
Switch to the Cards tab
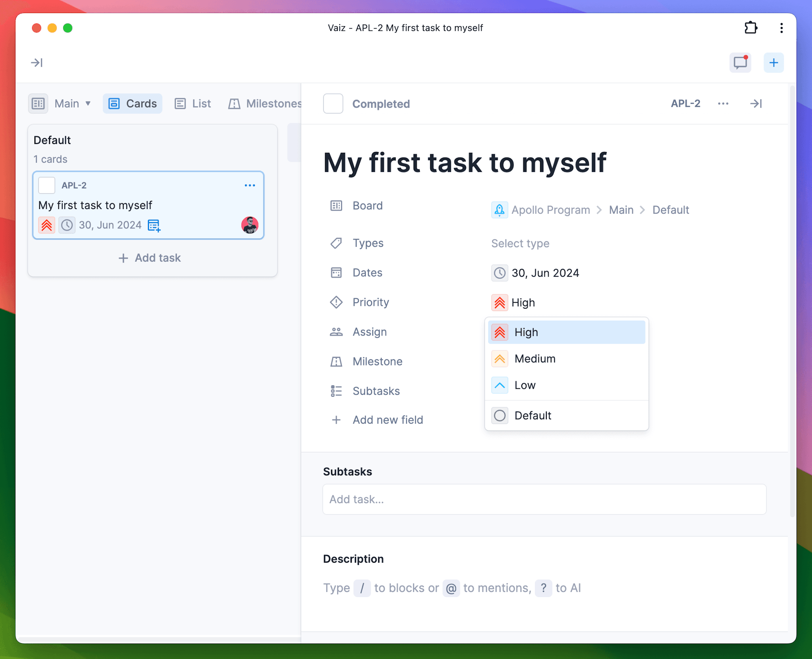133,103
